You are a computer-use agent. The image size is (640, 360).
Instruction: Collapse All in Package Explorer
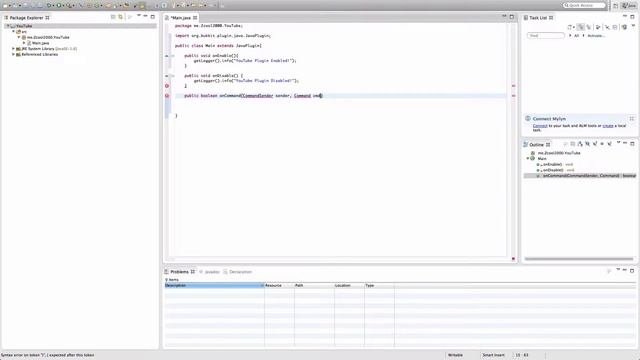tap(113, 17)
